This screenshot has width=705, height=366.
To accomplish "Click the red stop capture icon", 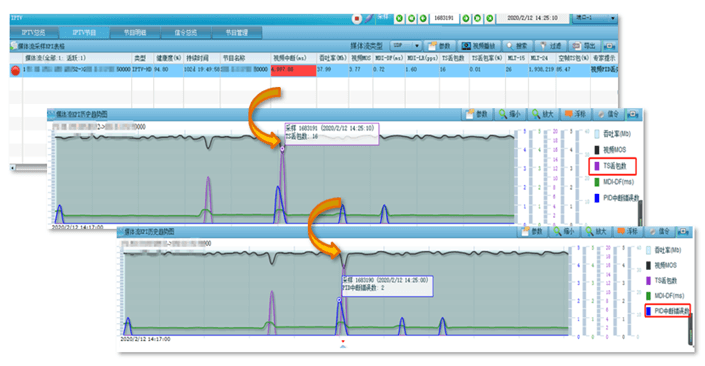I will 357,19.
